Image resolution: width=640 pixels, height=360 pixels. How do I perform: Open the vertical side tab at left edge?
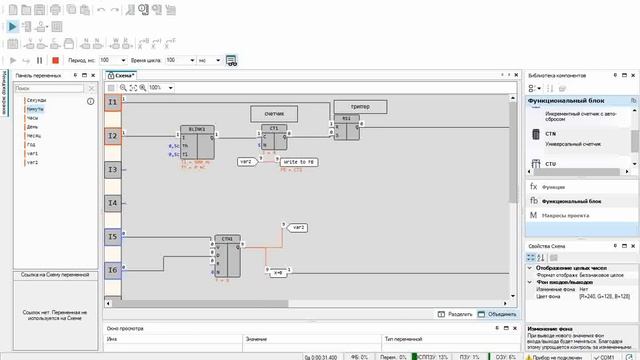4,93
